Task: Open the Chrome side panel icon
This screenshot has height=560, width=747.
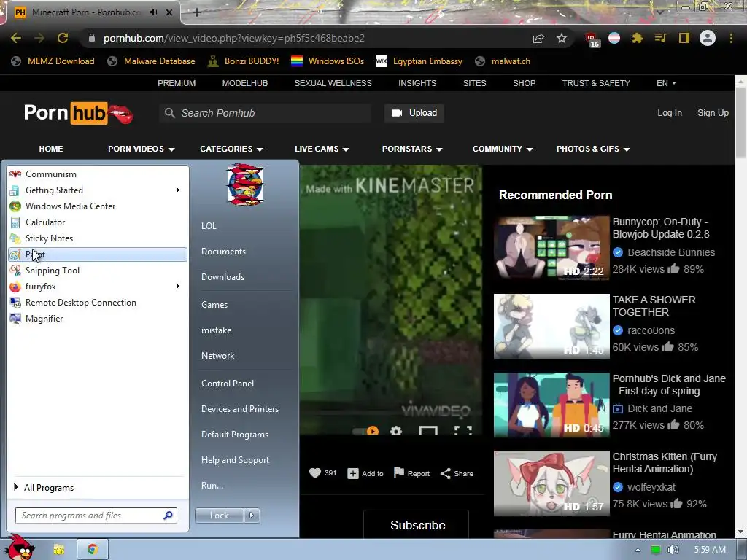Action: click(x=684, y=38)
